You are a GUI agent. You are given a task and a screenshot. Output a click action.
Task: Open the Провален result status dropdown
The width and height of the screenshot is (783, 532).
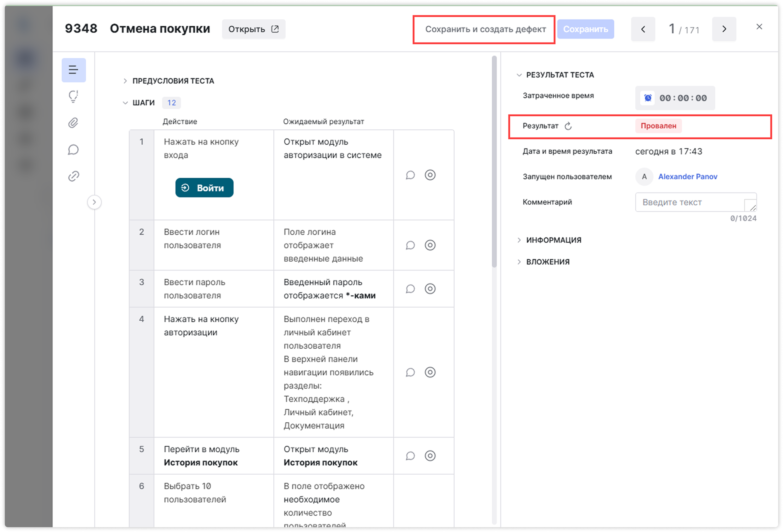pos(658,126)
